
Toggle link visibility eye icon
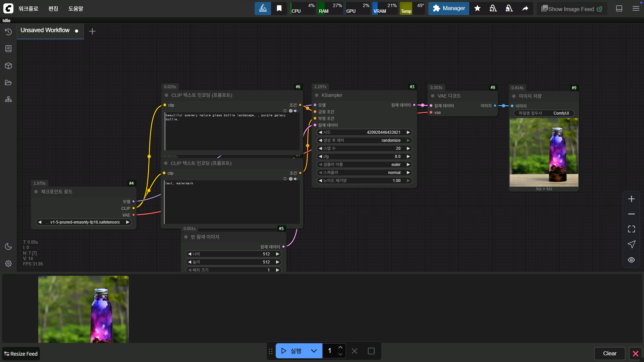(x=631, y=260)
